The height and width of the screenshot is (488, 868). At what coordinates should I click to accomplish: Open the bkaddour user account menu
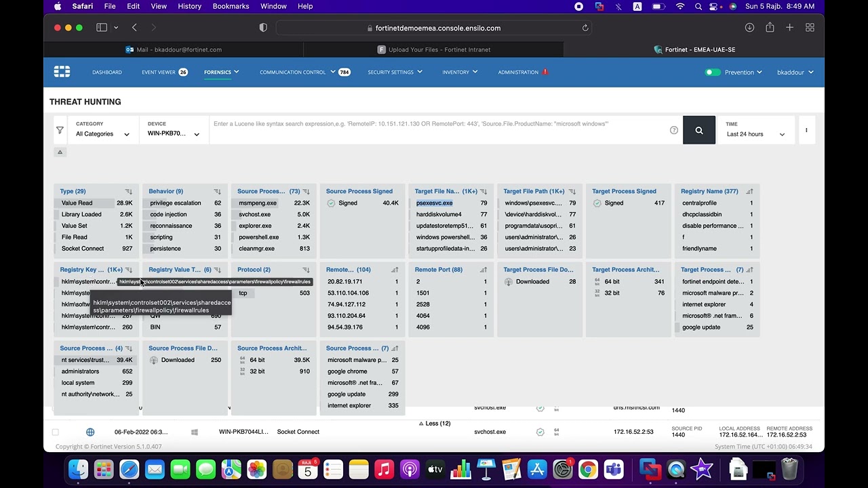pyautogui.click(x=795, y=72)
